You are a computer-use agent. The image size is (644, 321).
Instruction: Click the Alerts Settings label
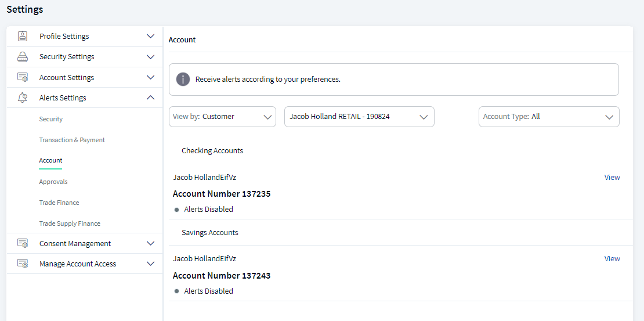[x=63, y=98]
